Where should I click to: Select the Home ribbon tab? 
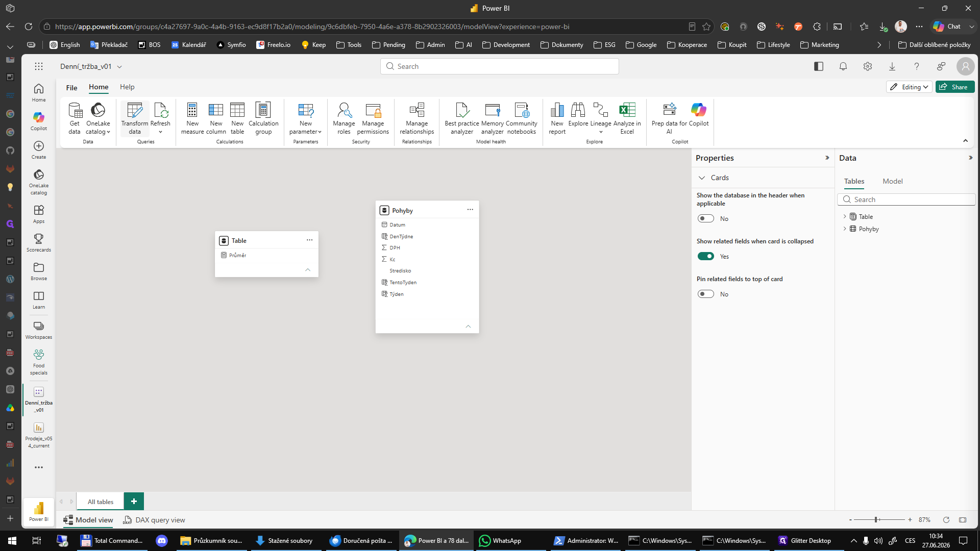(x=99, y=87)
